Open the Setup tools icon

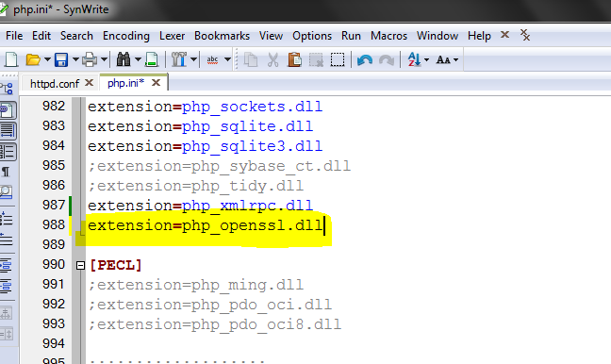point(179,59)
